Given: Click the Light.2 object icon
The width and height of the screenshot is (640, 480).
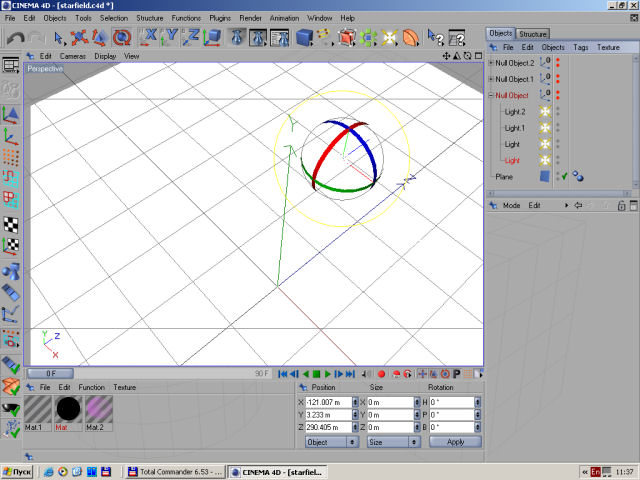Looking at the screenshot, I should tap(546, 112).
